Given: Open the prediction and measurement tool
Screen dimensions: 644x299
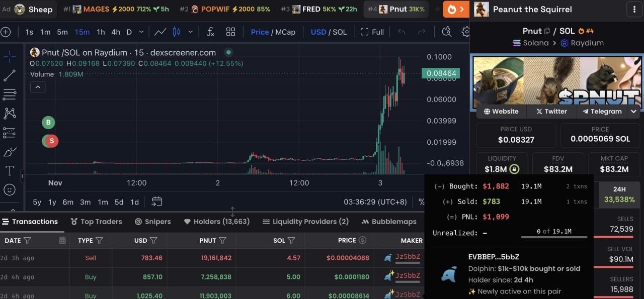Looking at the screenshot, I should [x=10, y=133].
